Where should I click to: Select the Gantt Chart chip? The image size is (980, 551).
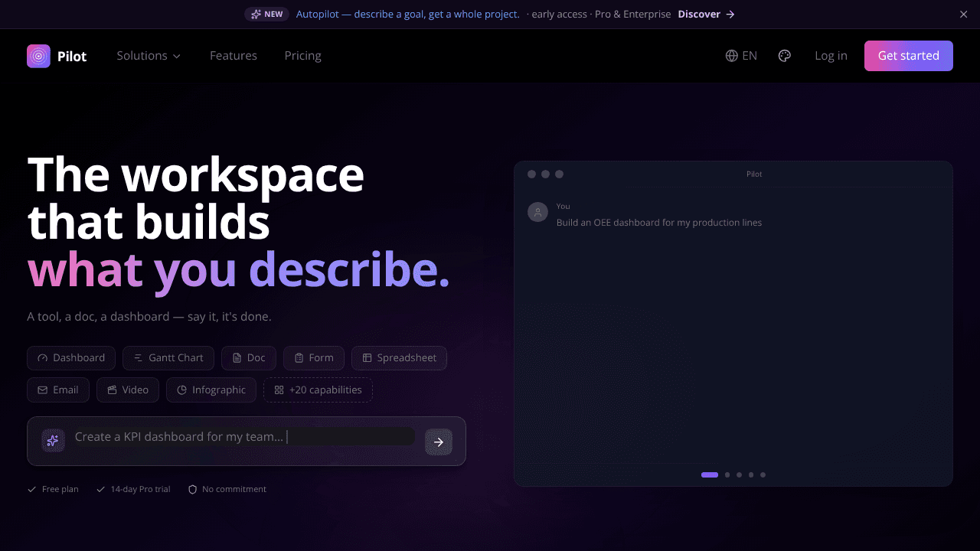[168, 358]
